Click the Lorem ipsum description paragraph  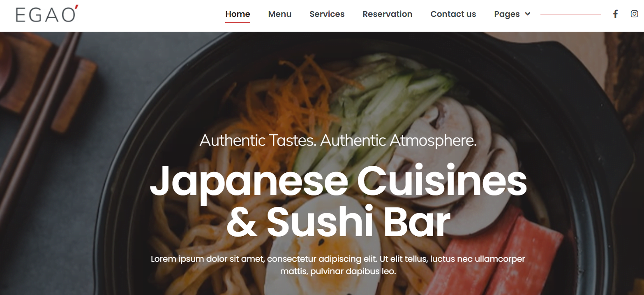(x=338, y=265)
